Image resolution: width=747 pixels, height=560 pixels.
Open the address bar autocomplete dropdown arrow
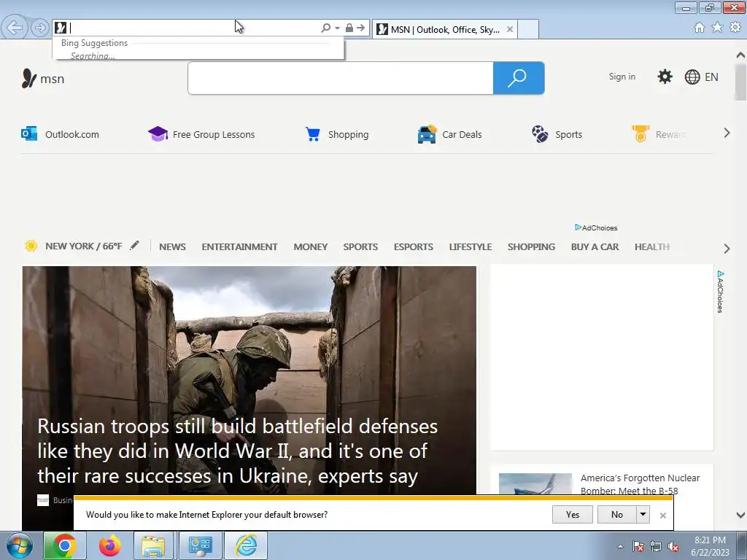(x=337, y=28)
